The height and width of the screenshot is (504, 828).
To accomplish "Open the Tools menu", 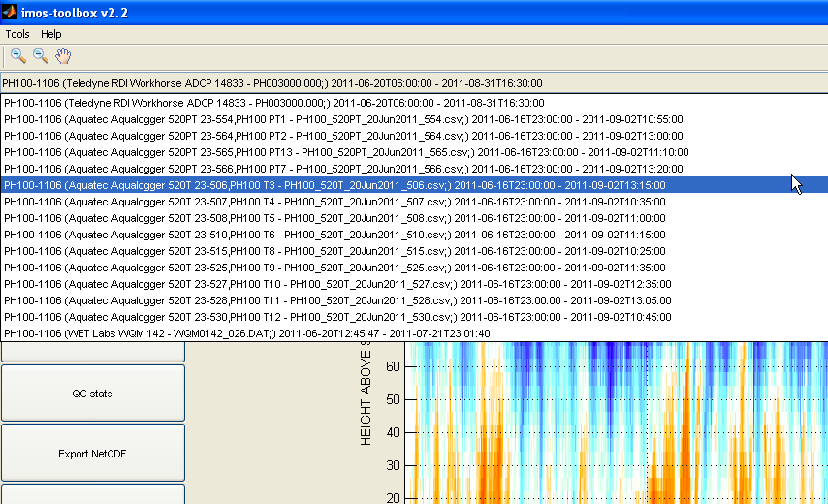I will (x=17, y=34).
